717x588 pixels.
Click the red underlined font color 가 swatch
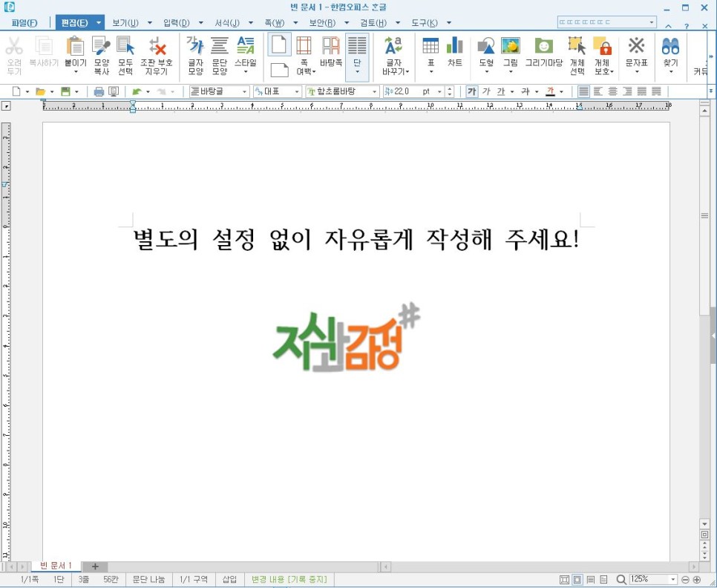(x=550, y=91)
